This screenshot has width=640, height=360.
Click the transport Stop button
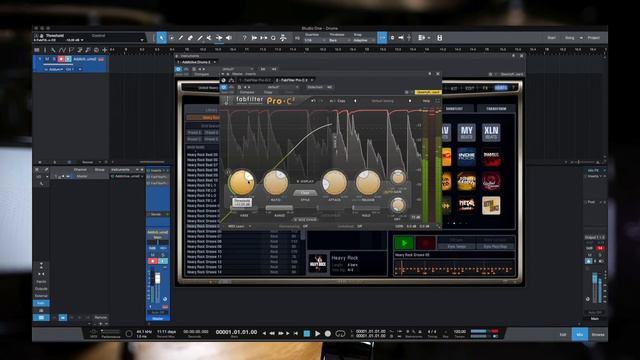click(x=307, y=333)
